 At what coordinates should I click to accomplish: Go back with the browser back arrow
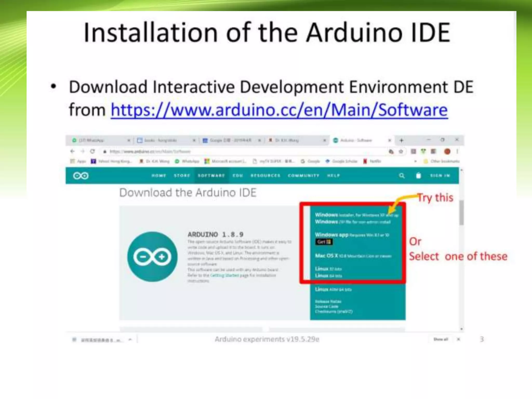[72, 151]
